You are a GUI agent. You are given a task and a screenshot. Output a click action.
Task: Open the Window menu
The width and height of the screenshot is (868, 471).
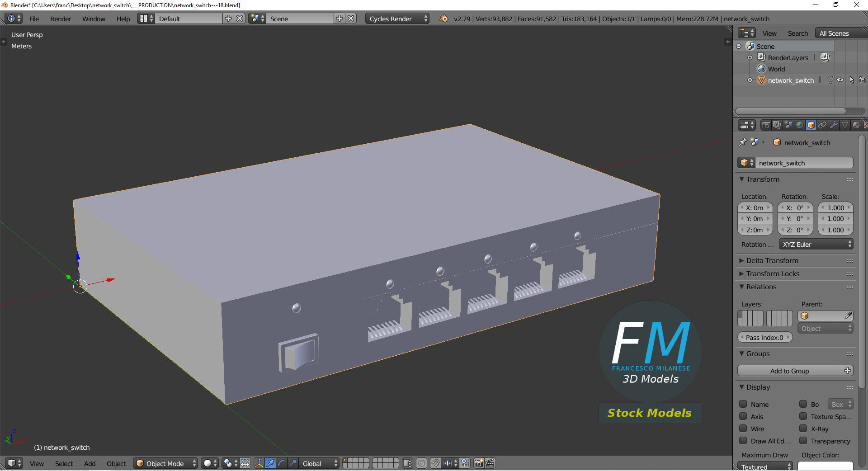[x=94, y=19]
